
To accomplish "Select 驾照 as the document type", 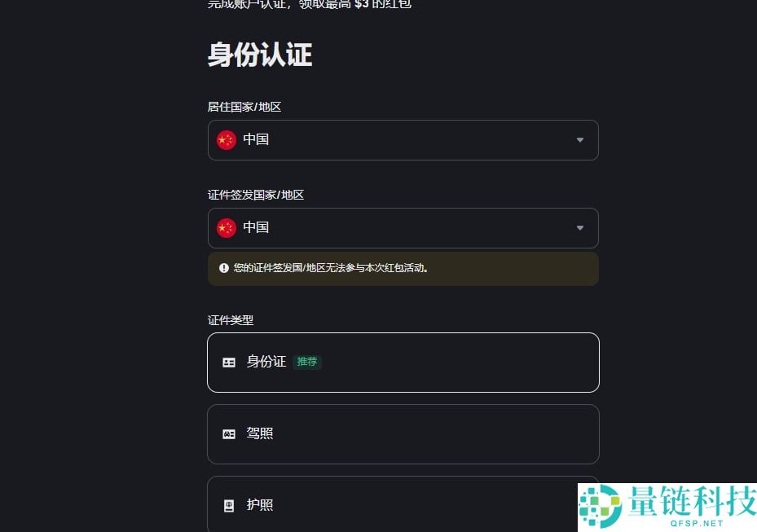I will (x=403, y=433).
